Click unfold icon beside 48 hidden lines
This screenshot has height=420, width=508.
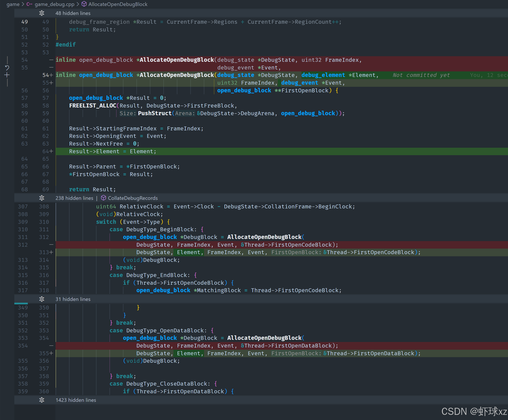(x=42, y=13)
